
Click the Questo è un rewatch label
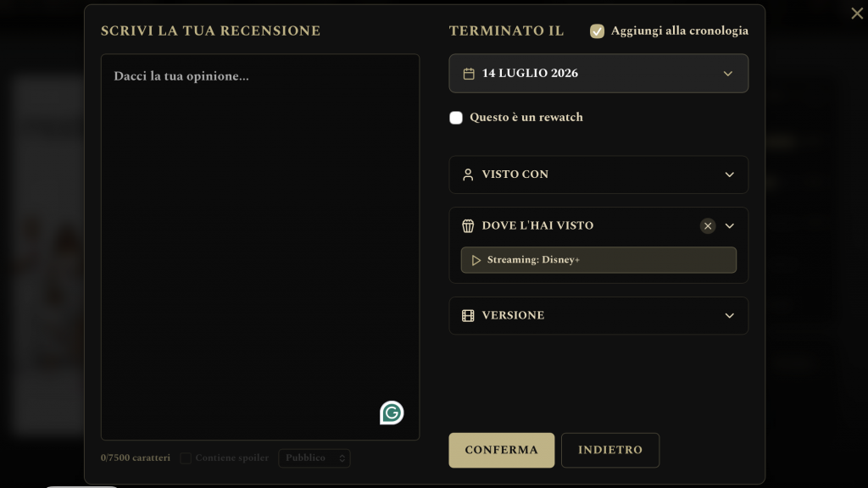click(526, 117)
